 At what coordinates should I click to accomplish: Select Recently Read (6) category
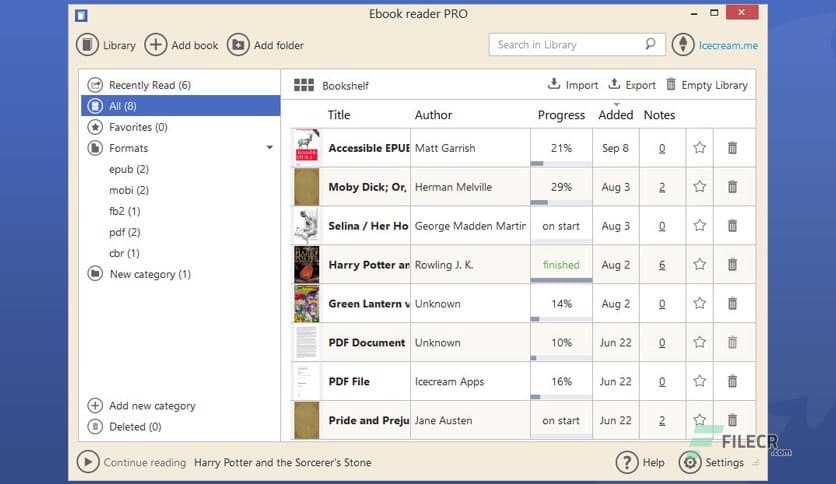[x=180, y=85]
